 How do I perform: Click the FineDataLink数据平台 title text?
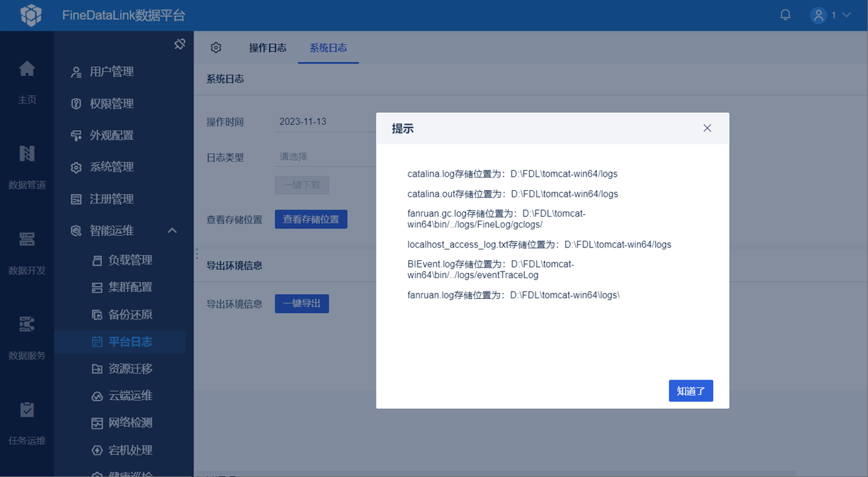click(x=124, y=15)
